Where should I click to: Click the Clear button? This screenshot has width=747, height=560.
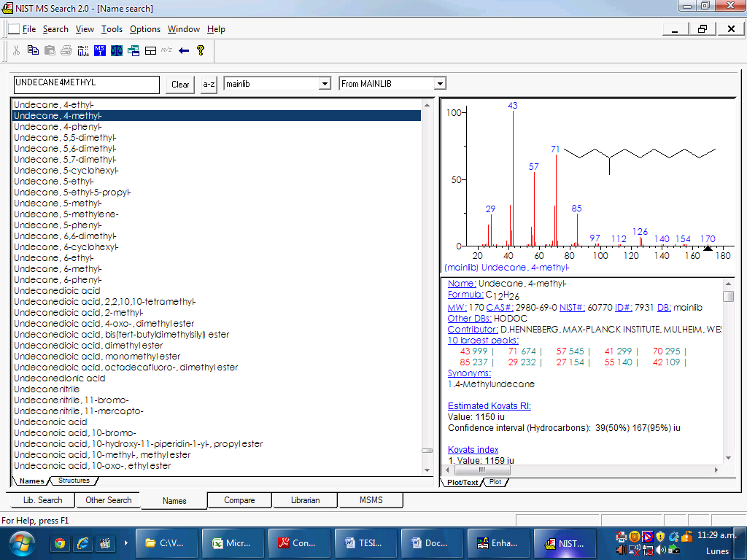(180, 85)
